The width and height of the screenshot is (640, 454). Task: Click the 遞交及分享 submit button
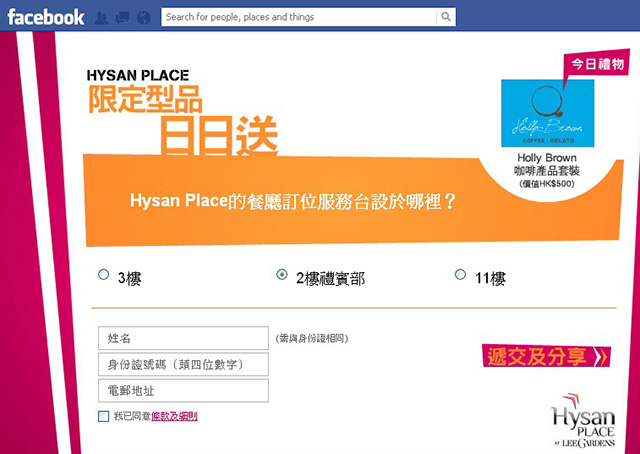[x=547, y=356]
